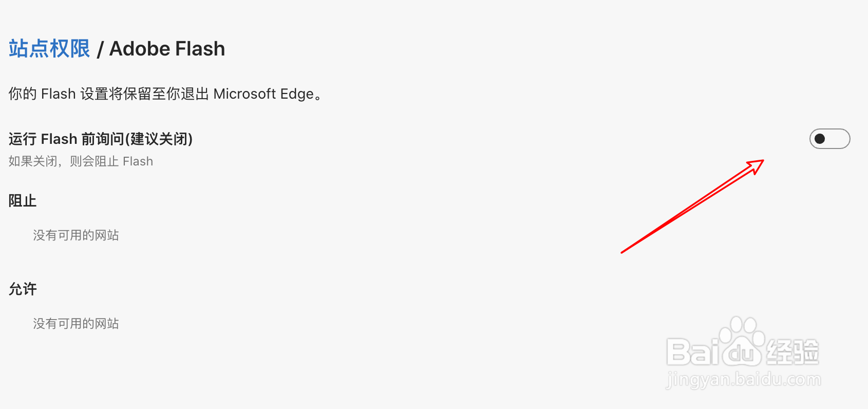Click 没有可用的网站 under the 允许 section

coord(76,324)
